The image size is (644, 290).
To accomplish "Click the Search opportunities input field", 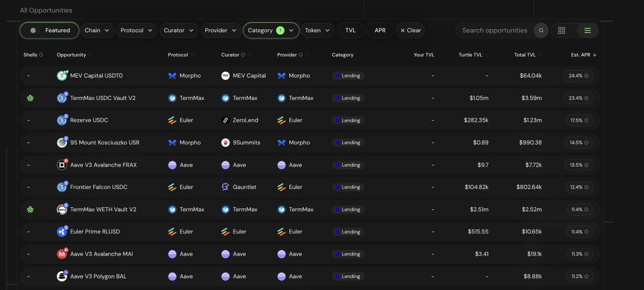I will click(494, 31).
